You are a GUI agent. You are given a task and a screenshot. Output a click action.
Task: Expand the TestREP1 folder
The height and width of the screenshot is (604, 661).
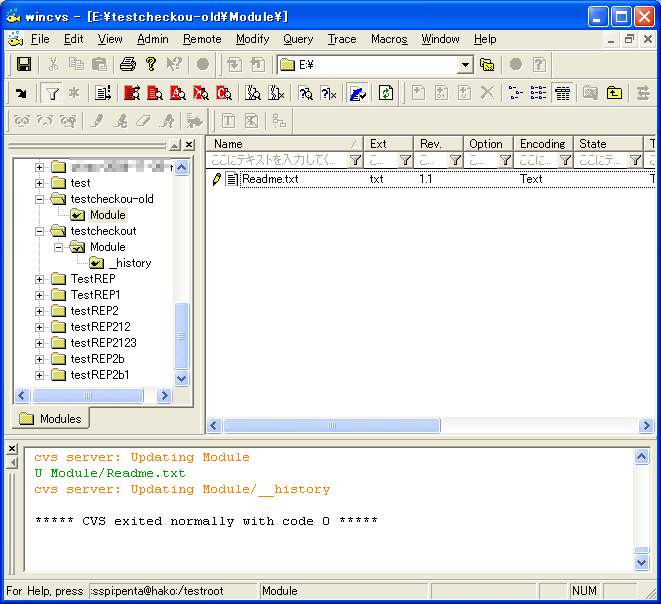pos(39,295)
